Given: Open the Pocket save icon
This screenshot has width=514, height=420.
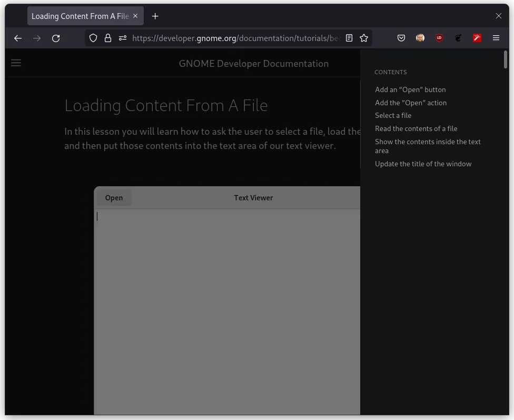Looking at the screenshot, I should click(x=401, y=38).
